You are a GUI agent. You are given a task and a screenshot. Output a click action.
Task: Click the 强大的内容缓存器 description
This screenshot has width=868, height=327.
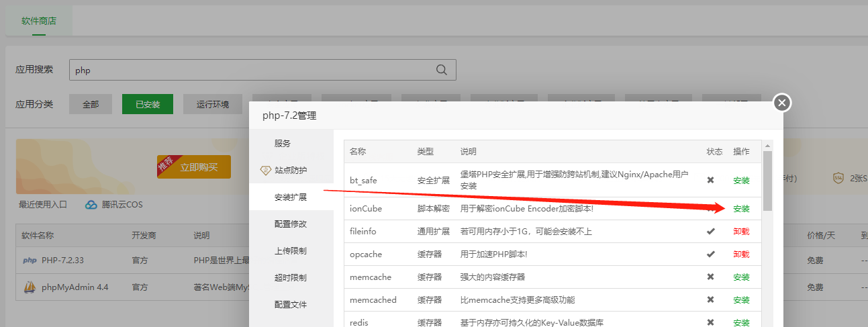(493, 277)
